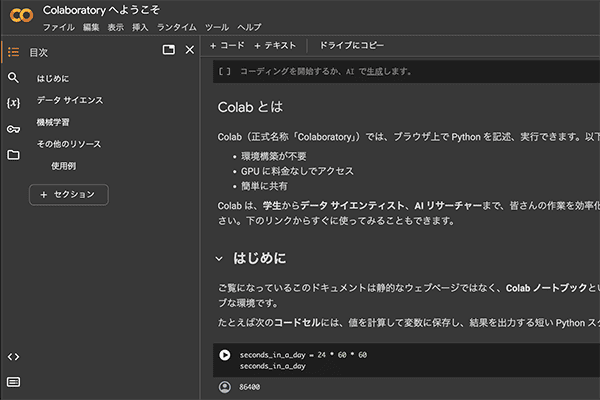600x400 pixels.
Task: Open the variables {x} panel
Action: (13, 103)
